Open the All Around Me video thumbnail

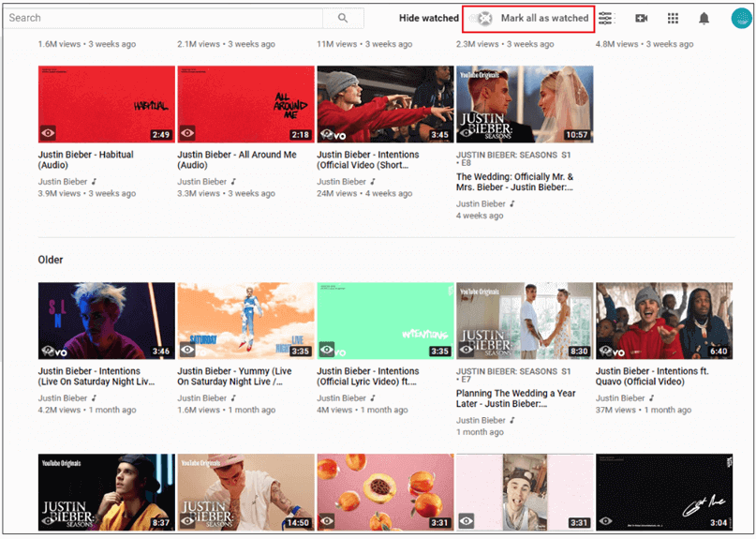[x=245, y=104]
